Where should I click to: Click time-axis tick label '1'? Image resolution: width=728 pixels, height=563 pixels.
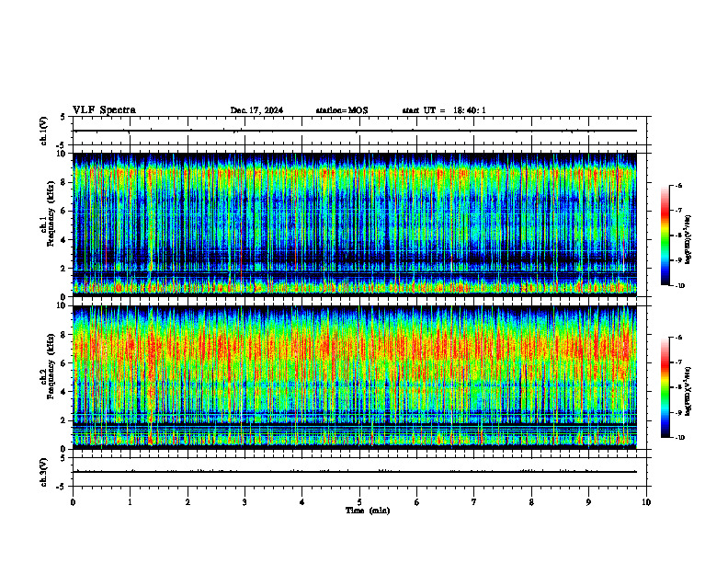(130, 502)
